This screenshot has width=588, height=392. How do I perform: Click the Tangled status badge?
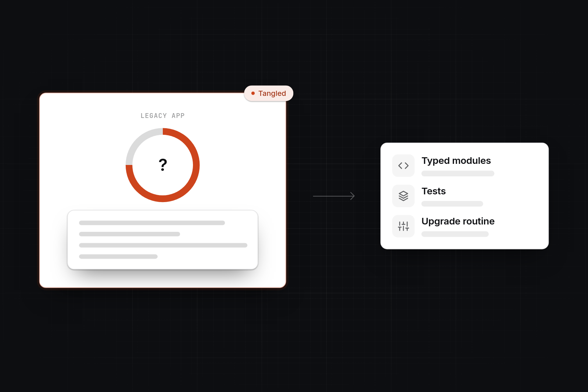click(x=269, y=93)
